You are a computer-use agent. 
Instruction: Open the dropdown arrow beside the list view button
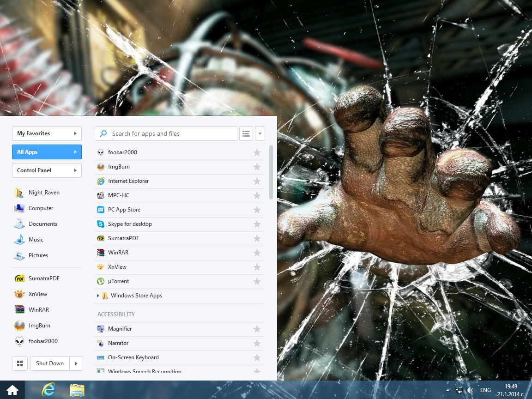point(260,133)
